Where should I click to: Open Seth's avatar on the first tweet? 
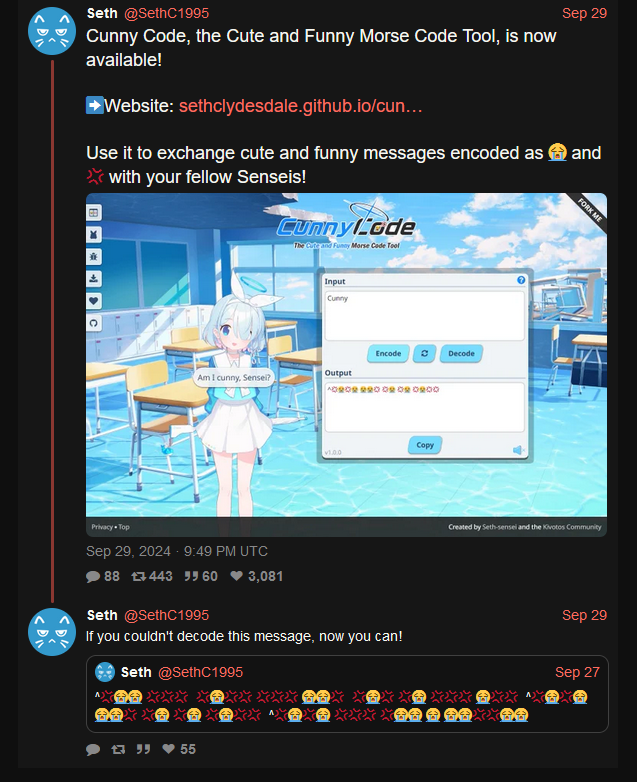point(52,31)
